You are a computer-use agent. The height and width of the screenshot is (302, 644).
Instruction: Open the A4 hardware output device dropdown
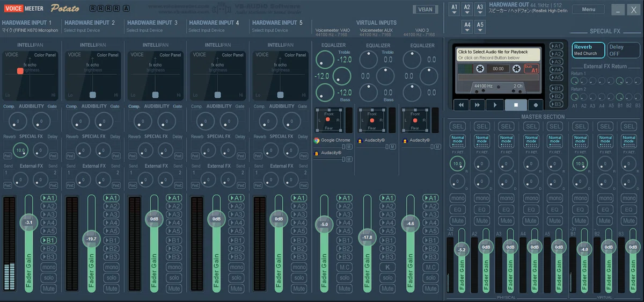pyautogui.click(x=467, y=27)
